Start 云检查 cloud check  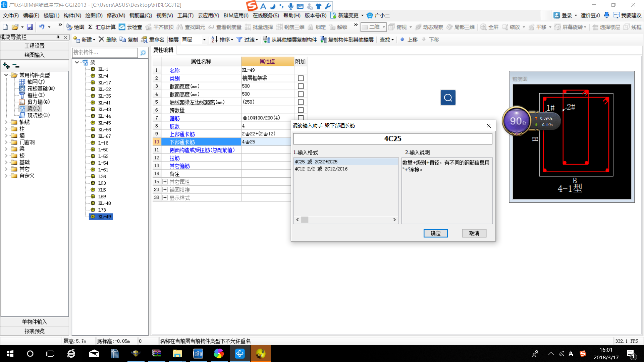pyautogui.click(x=130, y=27)
